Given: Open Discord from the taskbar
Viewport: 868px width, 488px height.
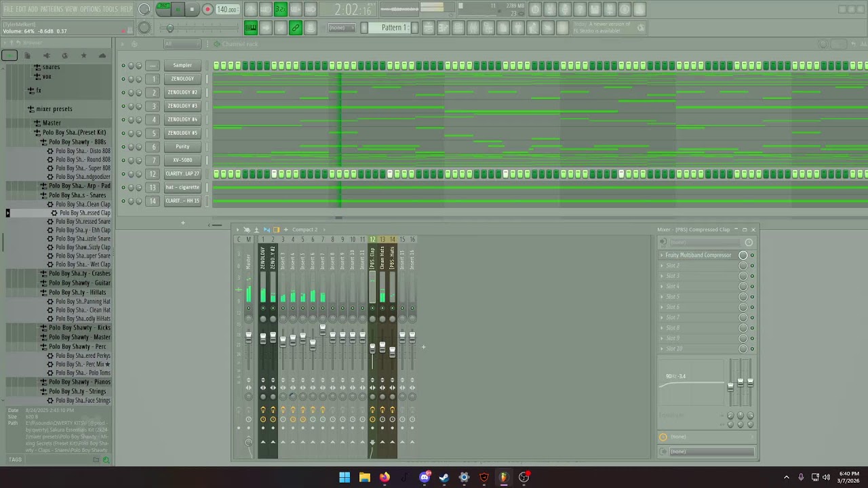Looking at the screenshot, I should pyautogui.click(x=425, y=477).
